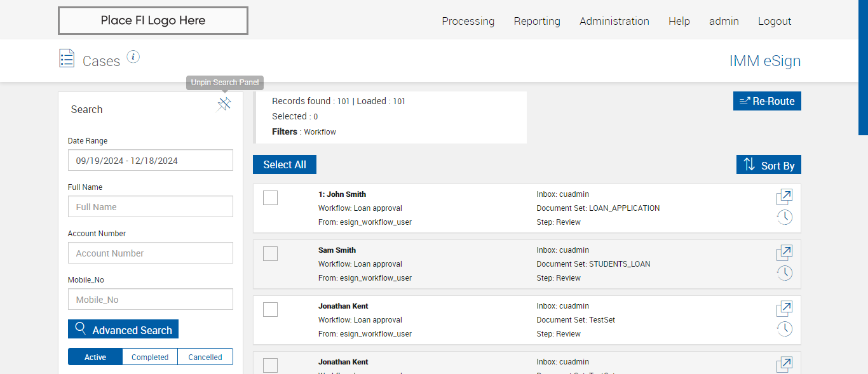Viewport: 868px width, 374px height.
Task: Focus the Account Number input field
Action: [x=151, y=253]
